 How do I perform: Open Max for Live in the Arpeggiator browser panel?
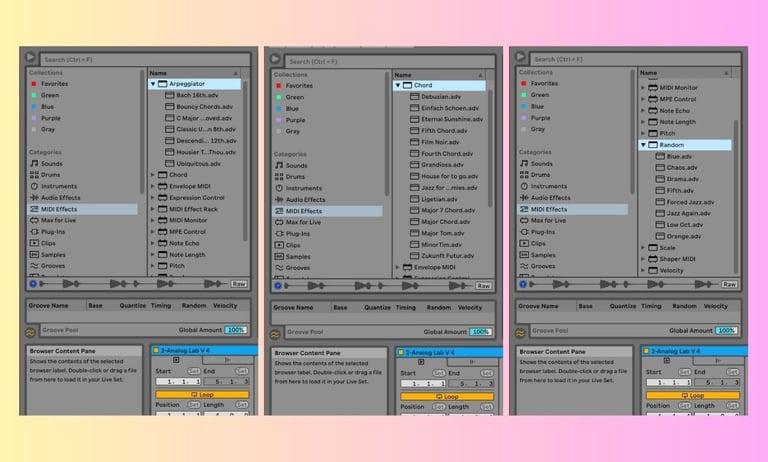tap(53, 220)
